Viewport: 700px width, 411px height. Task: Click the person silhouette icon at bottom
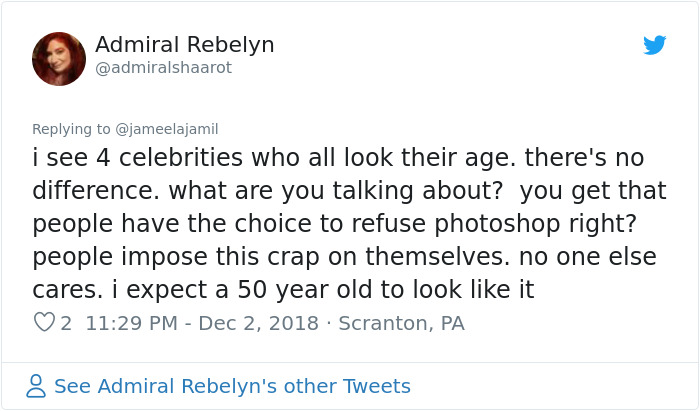click(x=36, y=385)
